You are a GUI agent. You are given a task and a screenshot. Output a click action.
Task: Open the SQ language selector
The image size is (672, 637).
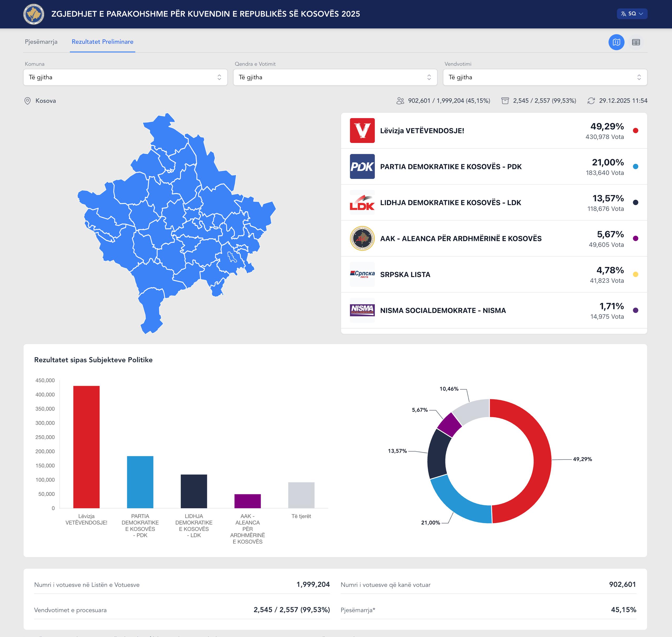tap(632, 14)
